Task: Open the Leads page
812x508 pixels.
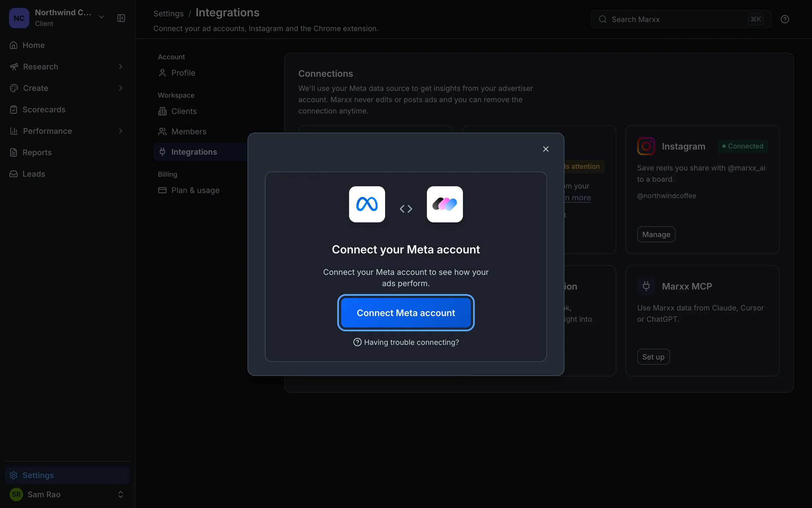Action: 67,174
